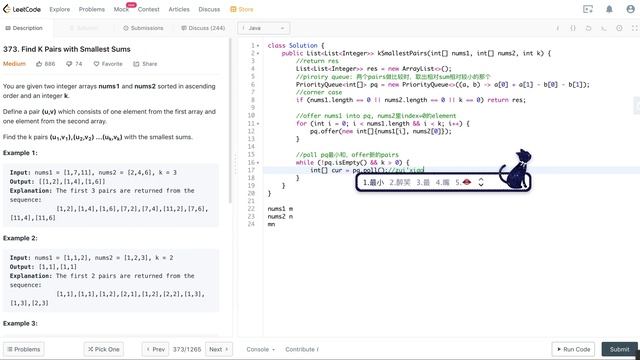Submit the solution
640x360 pixels.
coord(619,349)
